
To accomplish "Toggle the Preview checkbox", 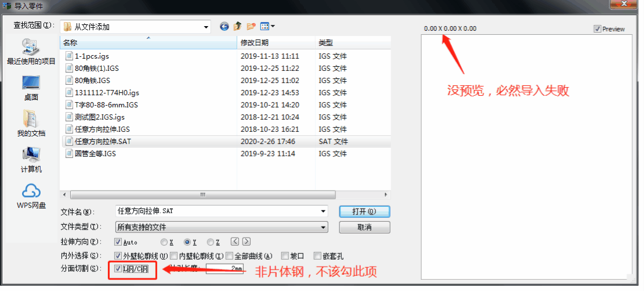I will [598, 29].
